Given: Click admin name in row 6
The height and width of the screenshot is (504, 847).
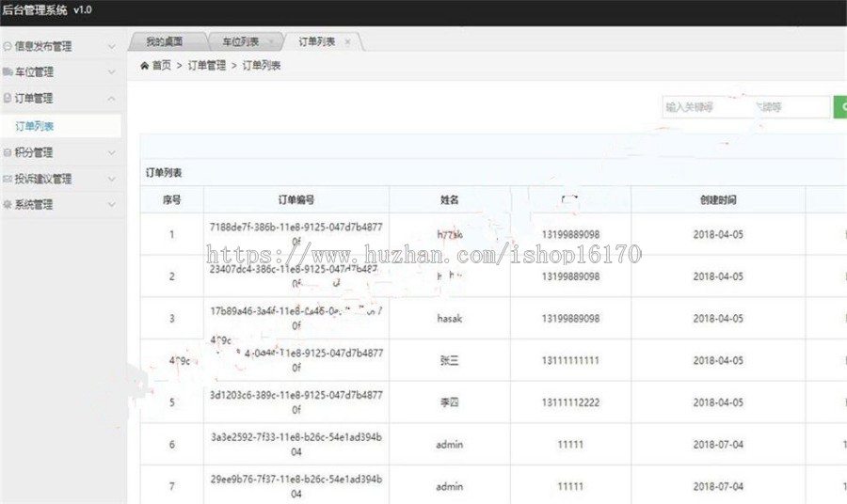Looking at the screenshot, I should point(450,445).
